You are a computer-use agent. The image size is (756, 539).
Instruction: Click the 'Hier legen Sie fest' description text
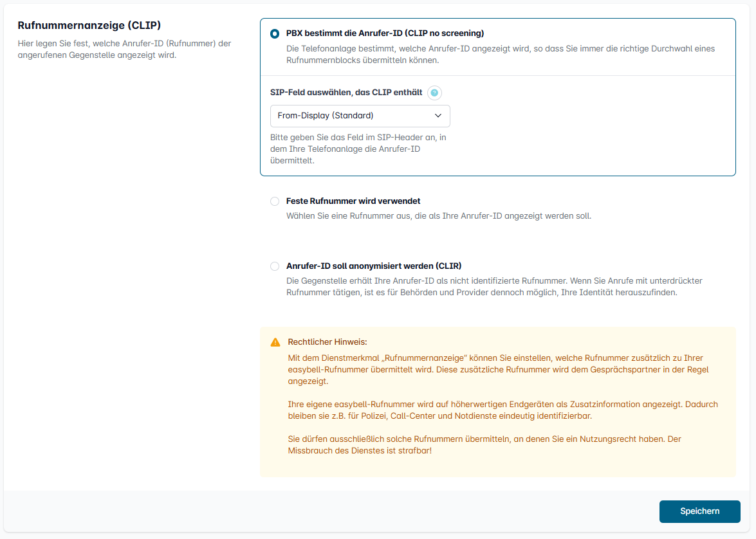(124, 49)
